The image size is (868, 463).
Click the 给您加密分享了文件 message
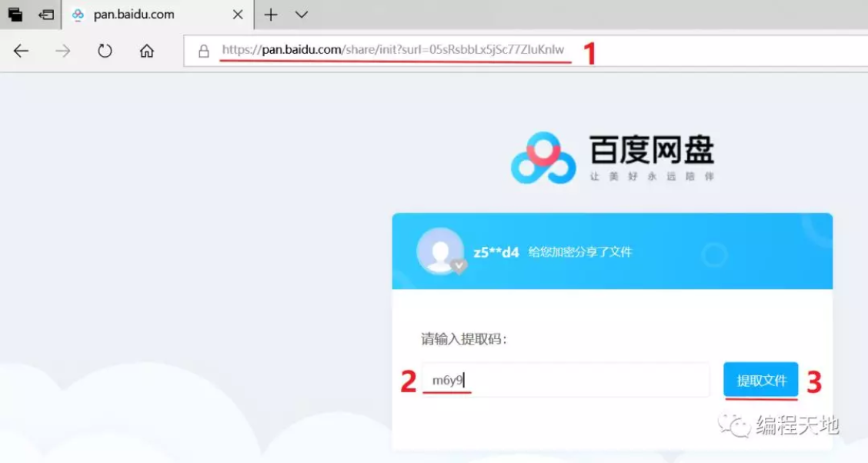pyautogui.click(x=580, y=252)
